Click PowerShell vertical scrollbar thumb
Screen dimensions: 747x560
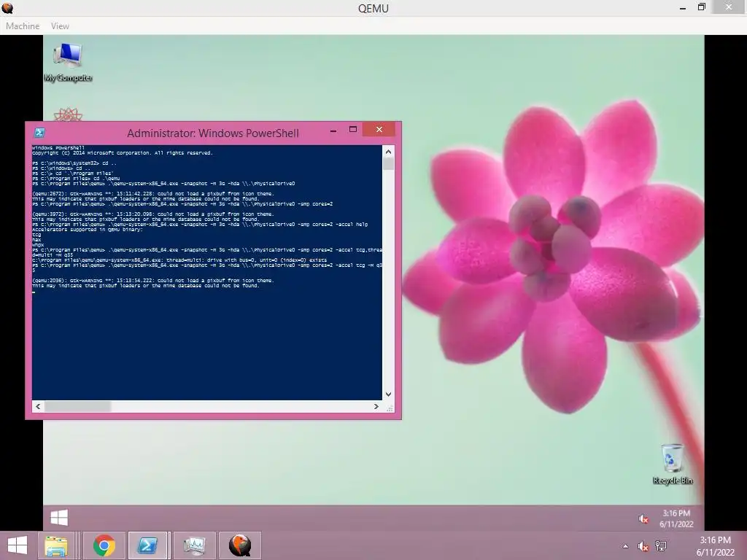(388, 164)
